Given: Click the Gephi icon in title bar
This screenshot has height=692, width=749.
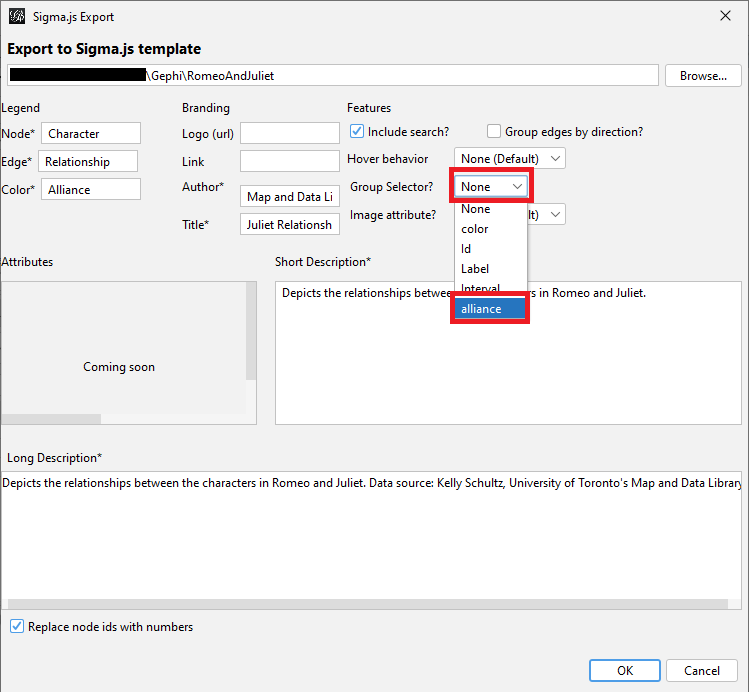Looking at the screenshot, I should click(x=17, y=16).
